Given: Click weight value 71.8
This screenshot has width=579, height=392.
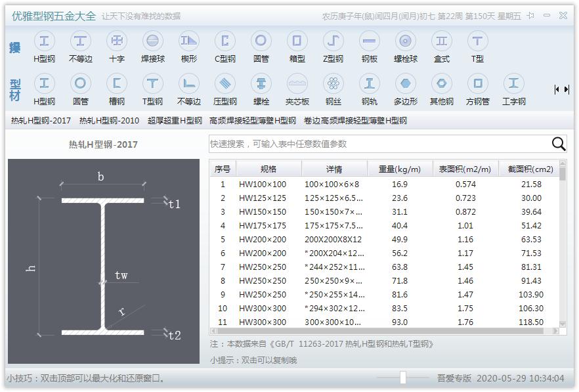Looking at the screenshot, I should point(400,281).
